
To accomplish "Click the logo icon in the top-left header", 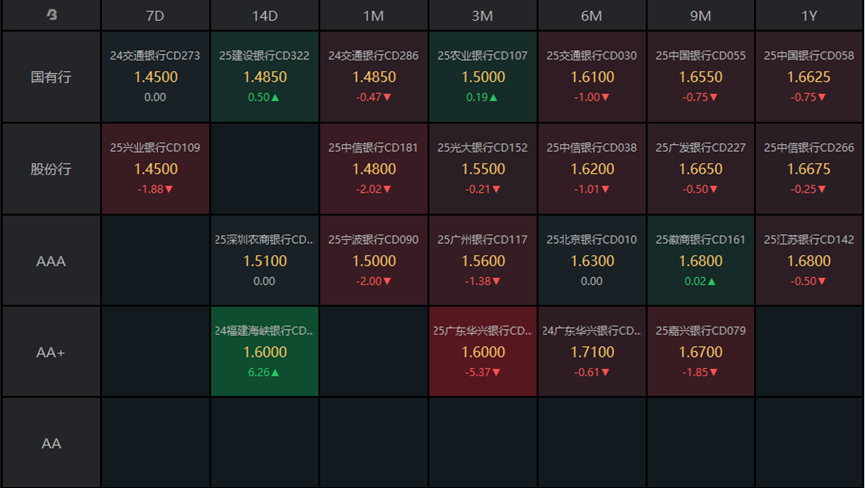I will 51,15.
